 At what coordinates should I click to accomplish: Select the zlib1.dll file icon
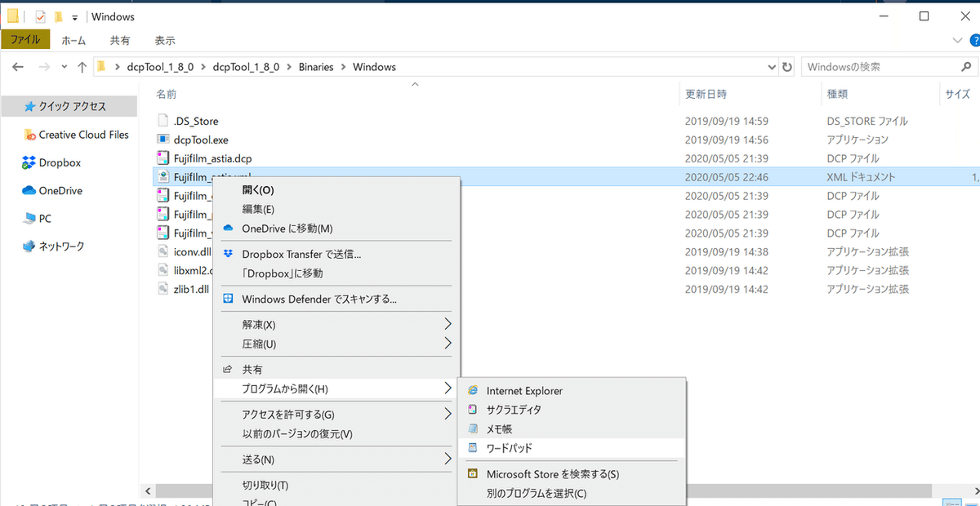point(163,289)
